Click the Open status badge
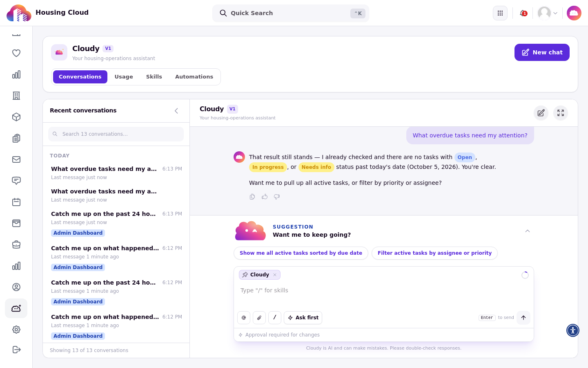 tap(465, 157)
